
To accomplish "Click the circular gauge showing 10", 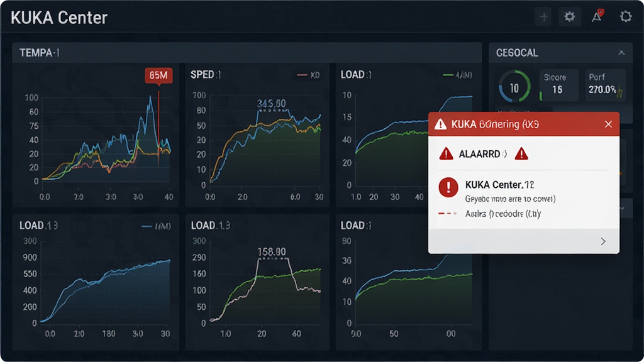I will click(x=514, y=87).
